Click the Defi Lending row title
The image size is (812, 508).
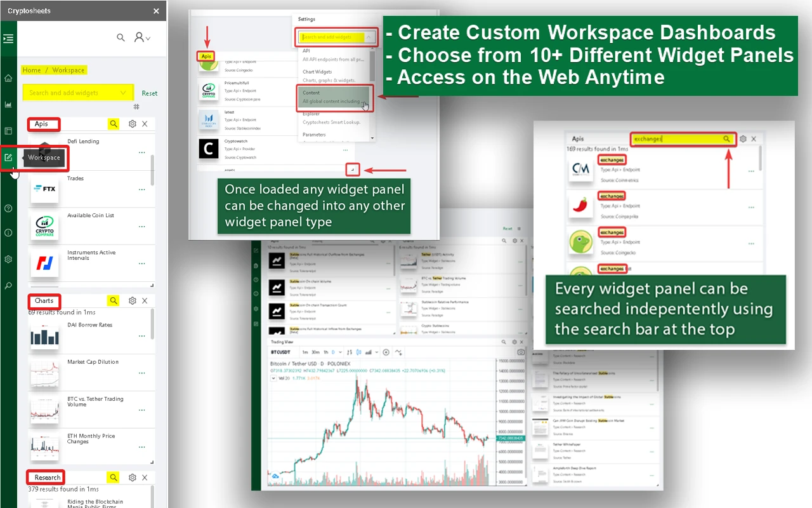click(83, 142)
